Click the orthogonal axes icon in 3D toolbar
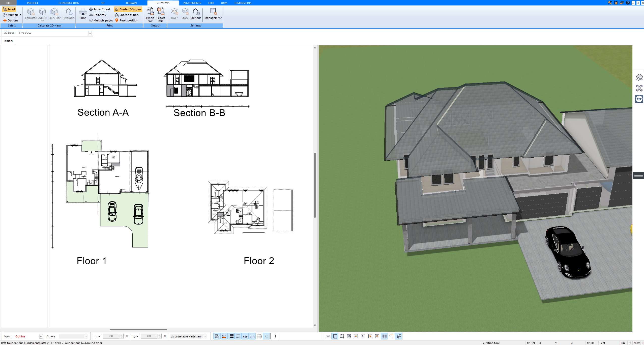Image resolution: width=644 pixels, height=345 pixels. [363, 336]
